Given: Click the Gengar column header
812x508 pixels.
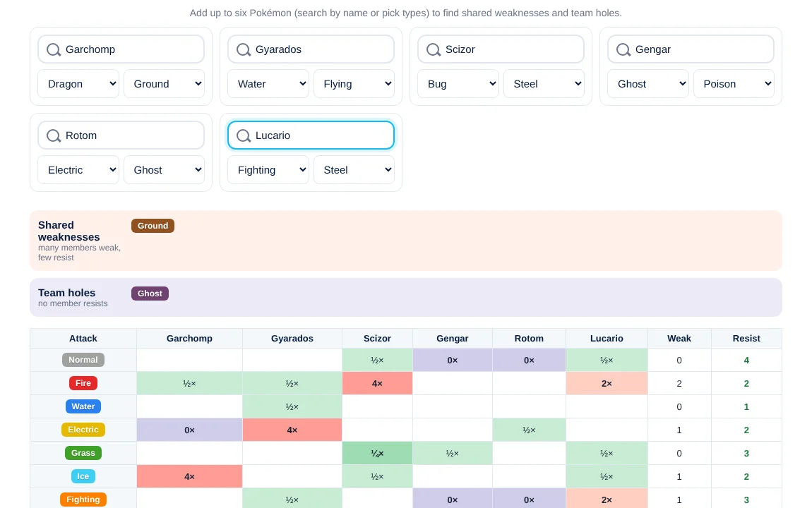Looking at the screenshot, I should [x=453, y=339].
